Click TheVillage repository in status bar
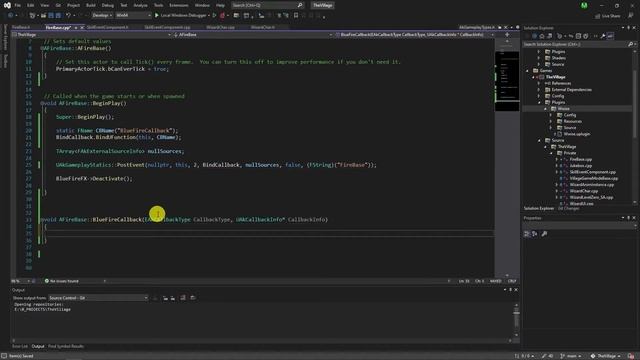640x360 pixels. (605, 356)
